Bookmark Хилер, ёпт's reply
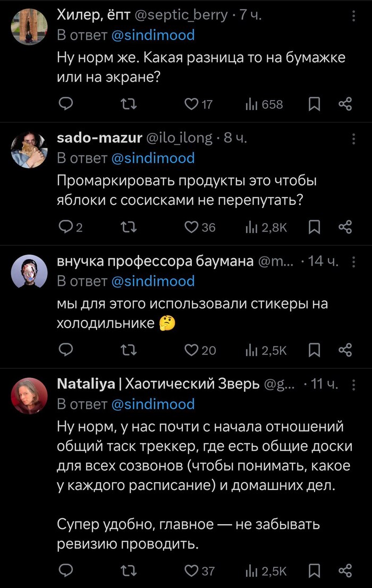The image size is (372, 588). click(315, 104)
